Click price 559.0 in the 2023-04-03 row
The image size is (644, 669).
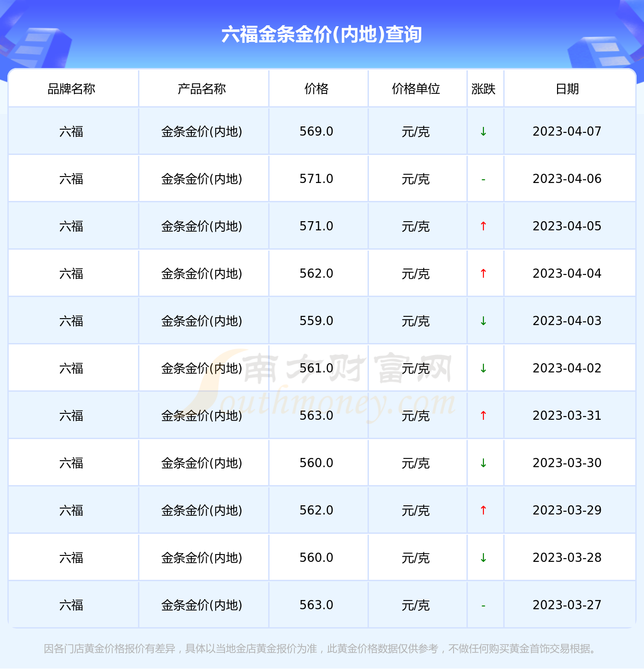(x=316, y=321)
